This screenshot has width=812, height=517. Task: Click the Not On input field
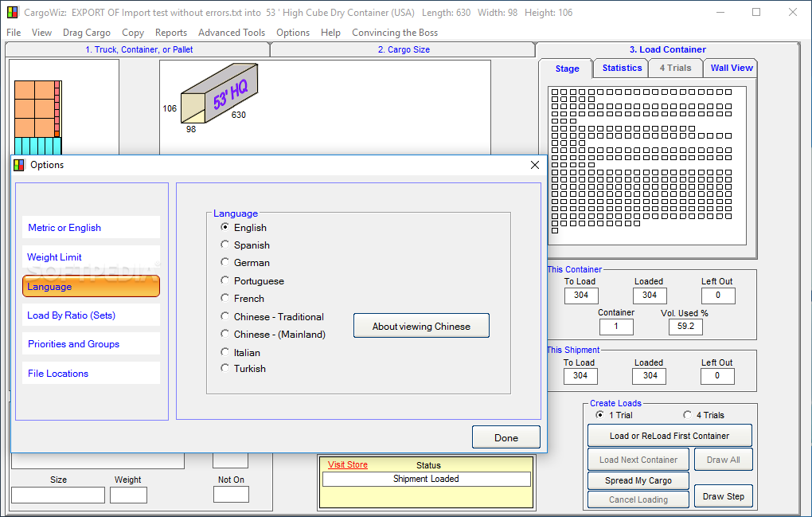[231, 495]
